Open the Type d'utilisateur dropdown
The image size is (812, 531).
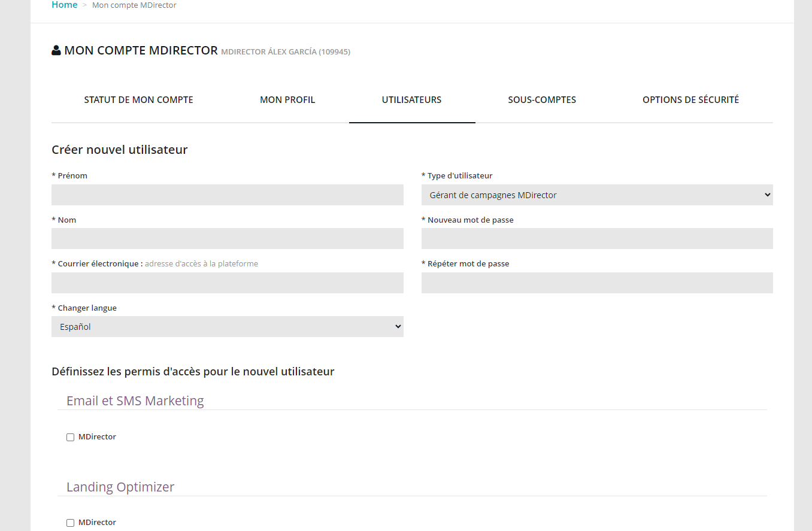pos(596,195)
